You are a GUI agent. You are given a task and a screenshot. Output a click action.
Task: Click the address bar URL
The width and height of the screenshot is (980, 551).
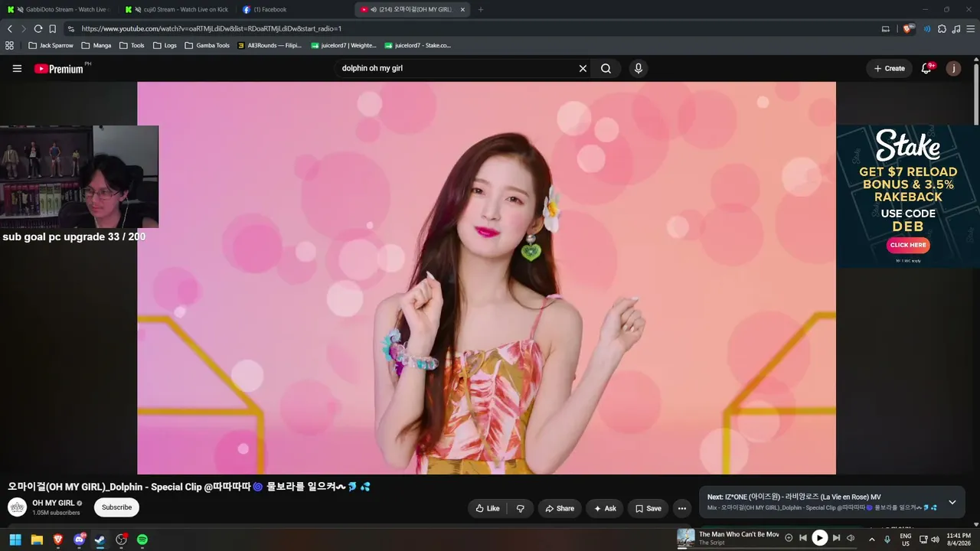(x=211, y=29)
